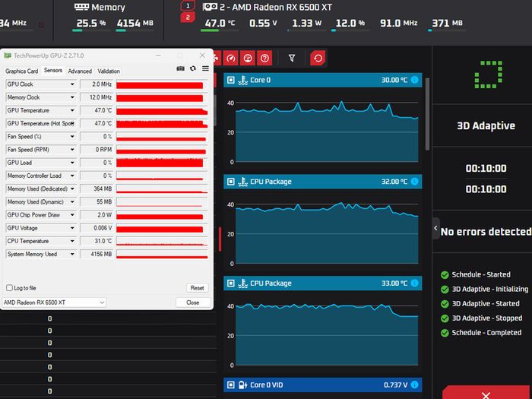The image size is (532, 399).
Task: Click the System Memory Used value field
Action: 97,254
